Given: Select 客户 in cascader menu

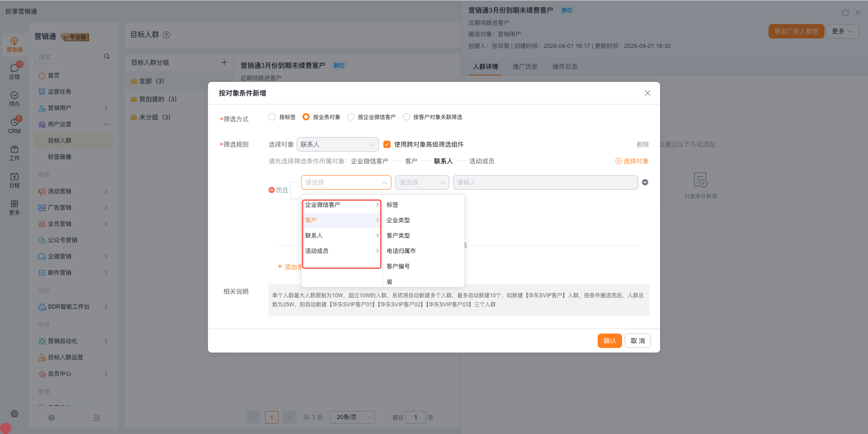Looking at the screenshot, I should pyautogui.click(x=342, y=220).
